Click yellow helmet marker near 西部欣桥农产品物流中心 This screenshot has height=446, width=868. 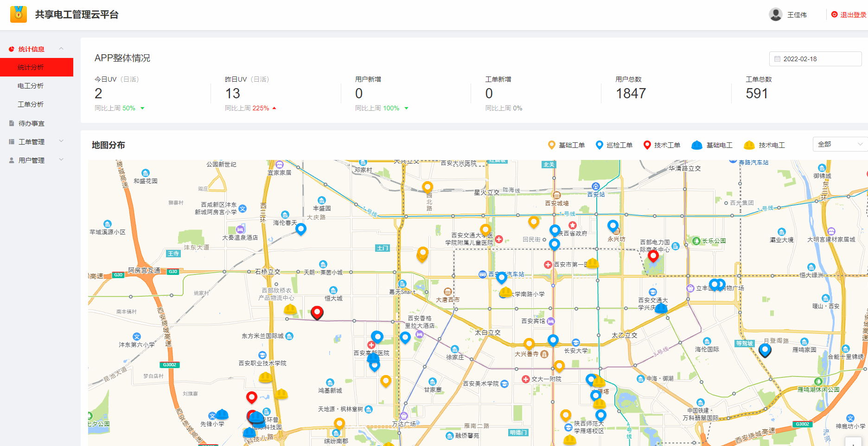pos(290,309)
